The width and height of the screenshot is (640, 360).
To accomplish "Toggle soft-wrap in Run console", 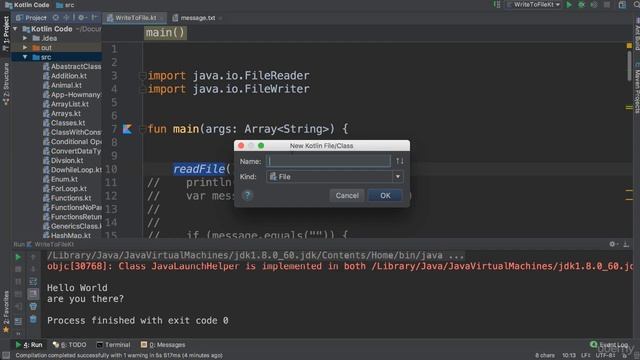I will pyautogui.click(x=33, y=282).
